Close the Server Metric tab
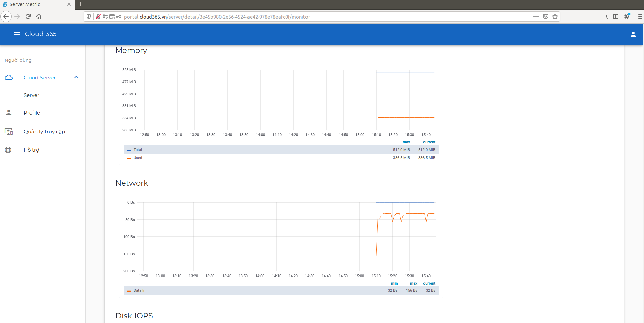The width and height of the screenshot is (644, 323). click(x=69, y=4)
